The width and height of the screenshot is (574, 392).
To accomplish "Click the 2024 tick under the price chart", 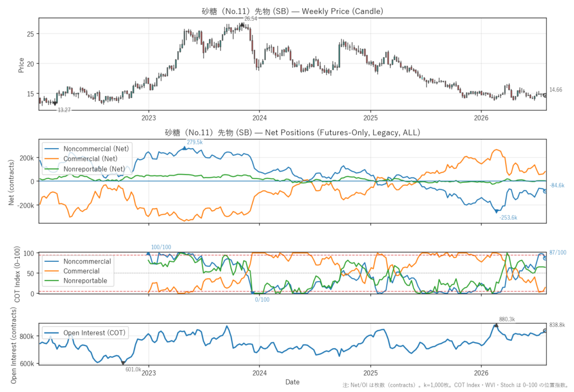I will coord(260,118).
